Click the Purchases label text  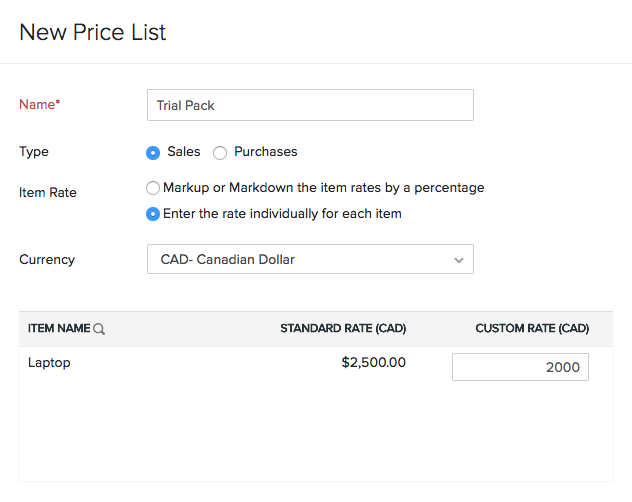[x=266, y=152]
